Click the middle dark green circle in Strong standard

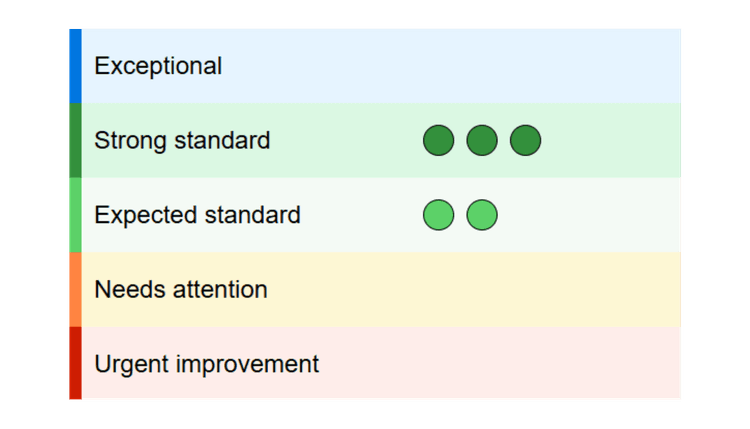(x=482, y=141)
